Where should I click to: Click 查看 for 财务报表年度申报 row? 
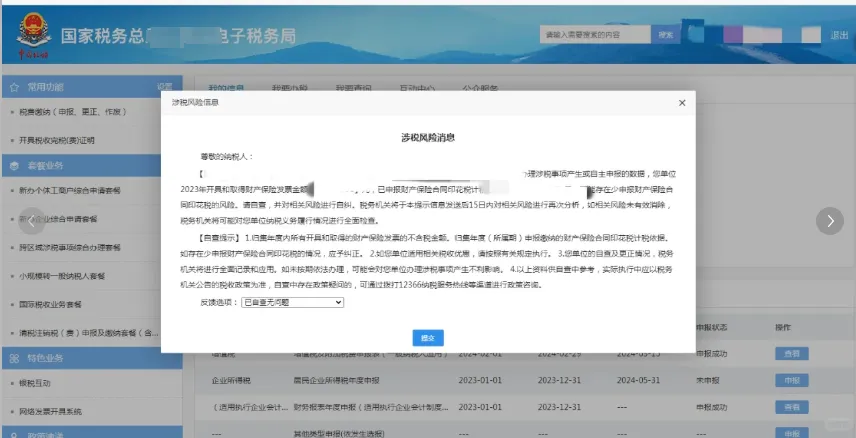click(792, 407)
